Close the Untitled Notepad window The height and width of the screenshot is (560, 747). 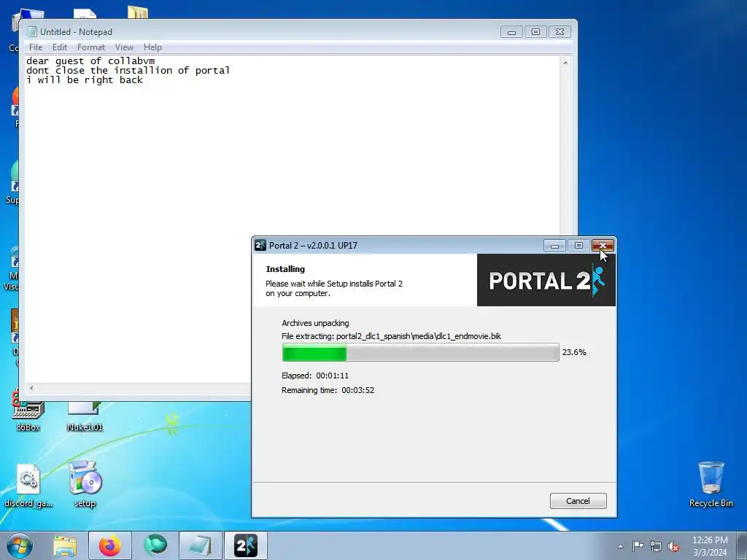coord(560,32)
